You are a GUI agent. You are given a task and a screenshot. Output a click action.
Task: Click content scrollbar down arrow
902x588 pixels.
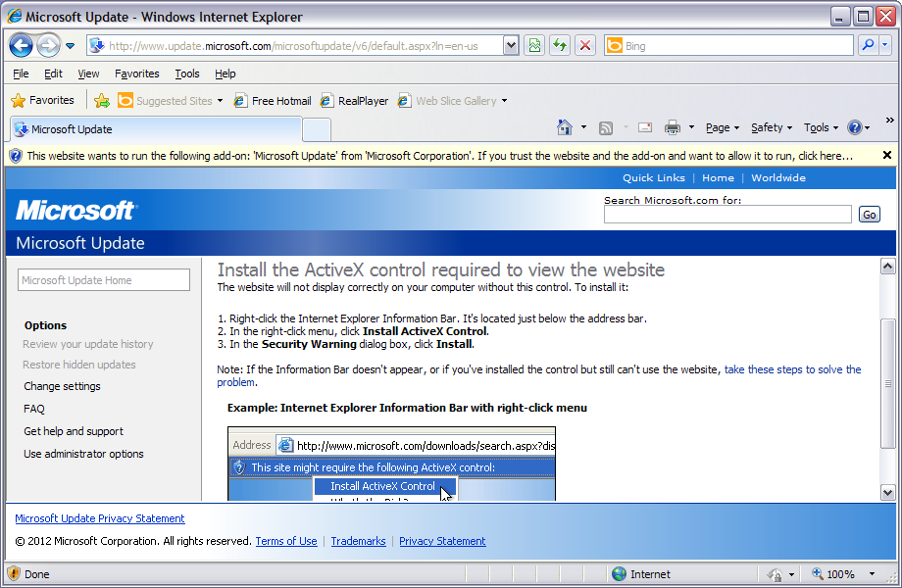pos(887,492)
